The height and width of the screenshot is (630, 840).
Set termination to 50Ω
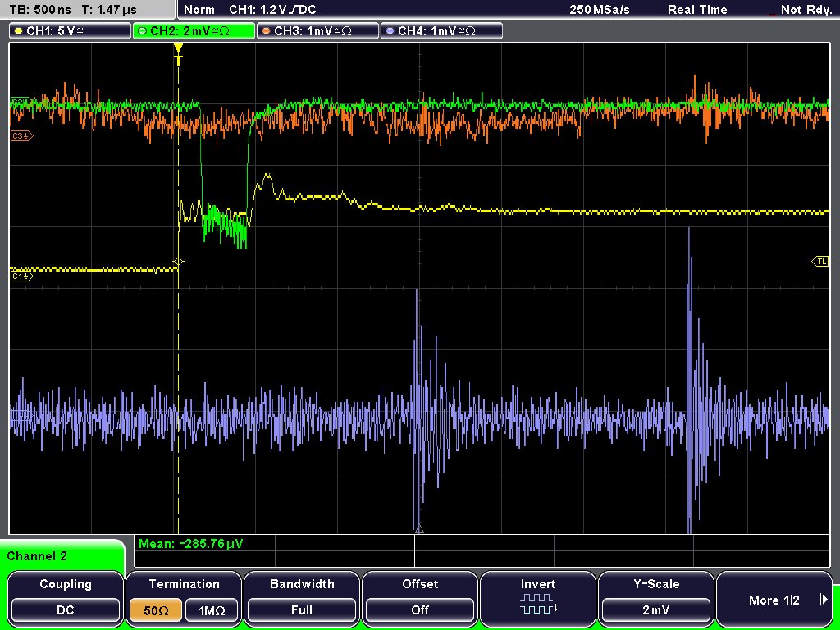coord(156,610)
